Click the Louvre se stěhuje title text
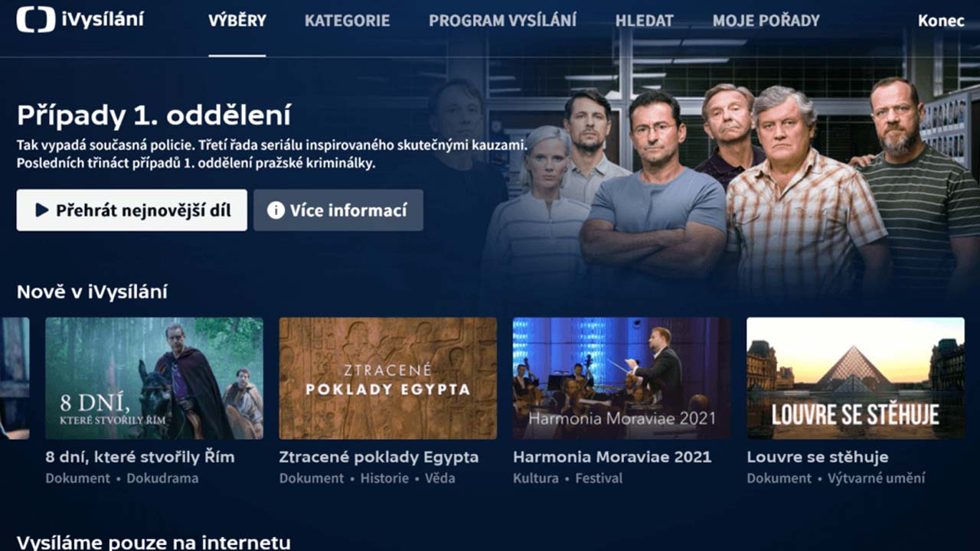The image size is (980, 551). [x=818, y=458]
